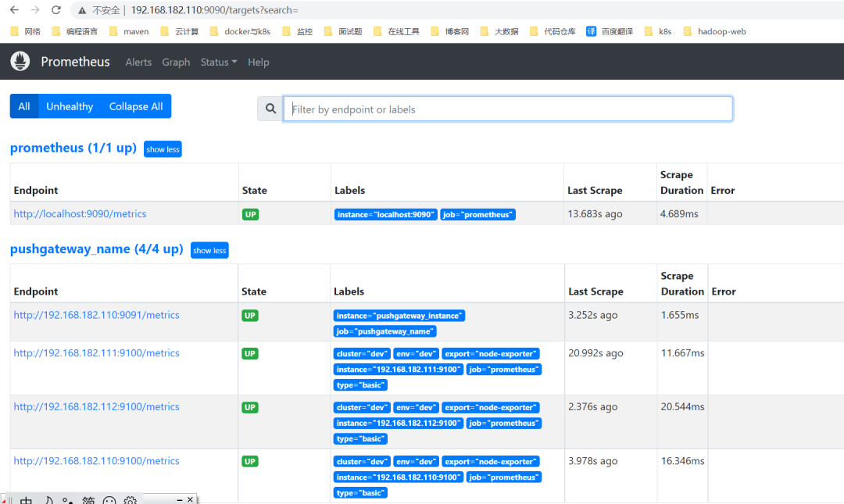Click the job="pushgateway_name" label badge
Screen dimensions: 844x504
tap(384, 331)
